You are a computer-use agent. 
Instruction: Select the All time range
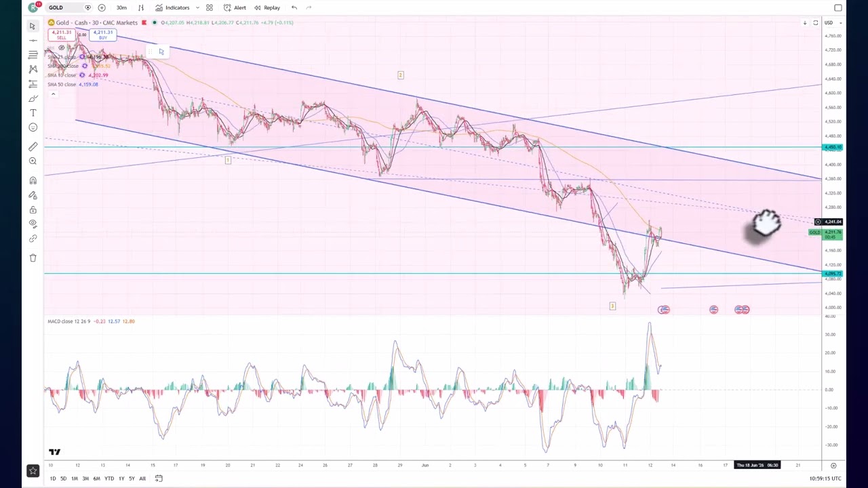point(142,479)
